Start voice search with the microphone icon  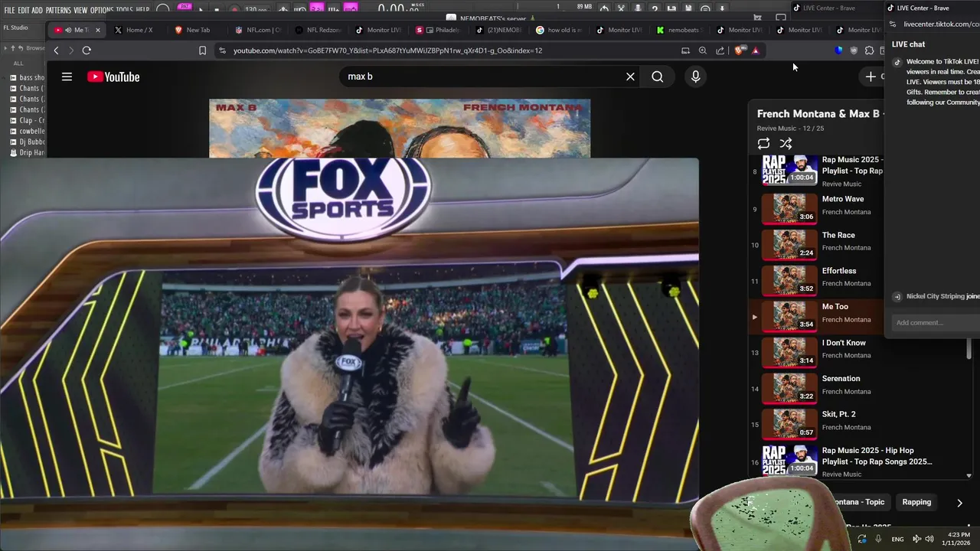coord(695,77)
